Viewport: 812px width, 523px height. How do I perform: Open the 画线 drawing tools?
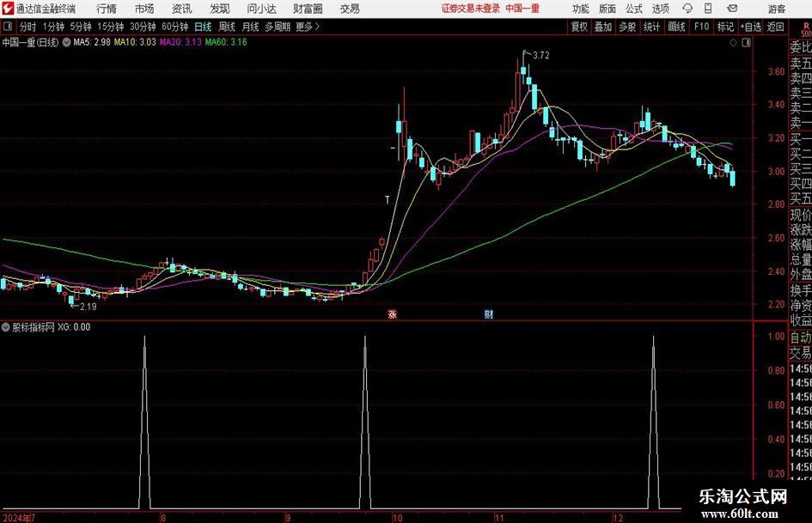point(677,27)
